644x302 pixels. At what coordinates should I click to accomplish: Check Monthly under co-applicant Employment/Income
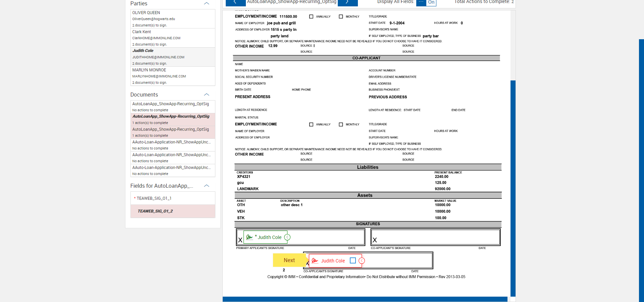[341, 124]
